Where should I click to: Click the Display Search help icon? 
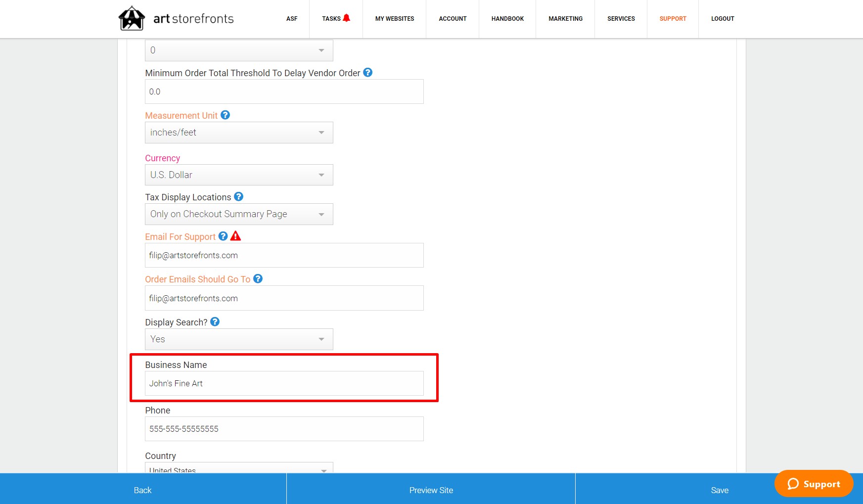tap(215, 321)
